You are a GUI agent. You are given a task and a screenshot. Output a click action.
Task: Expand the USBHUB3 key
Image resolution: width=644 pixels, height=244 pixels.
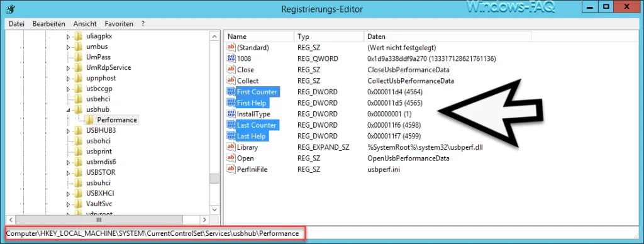(x=69, y=131)
